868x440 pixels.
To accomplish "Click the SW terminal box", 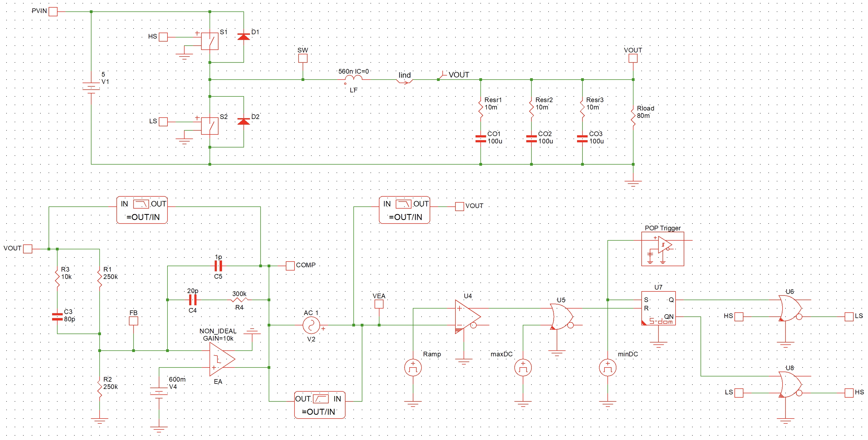I will point(303,58).
